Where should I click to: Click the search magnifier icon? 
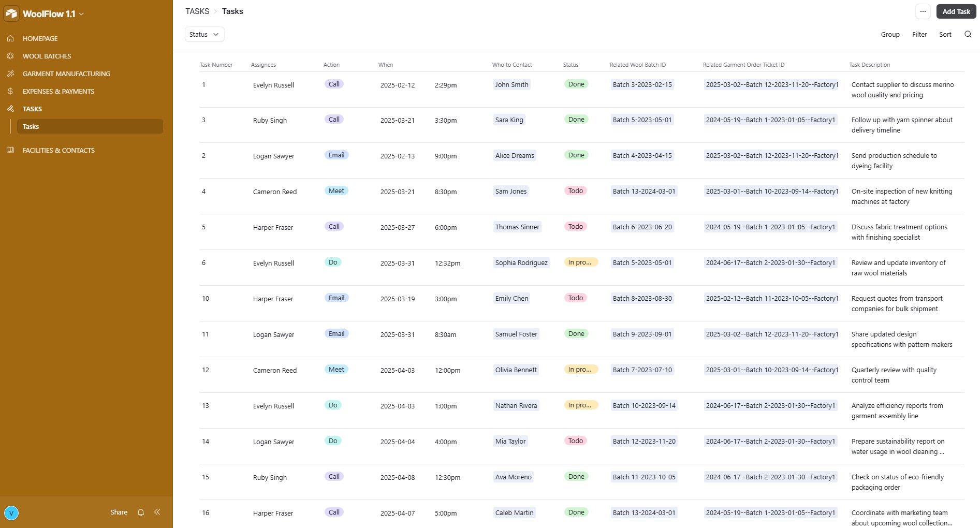(x=968, y=34)
